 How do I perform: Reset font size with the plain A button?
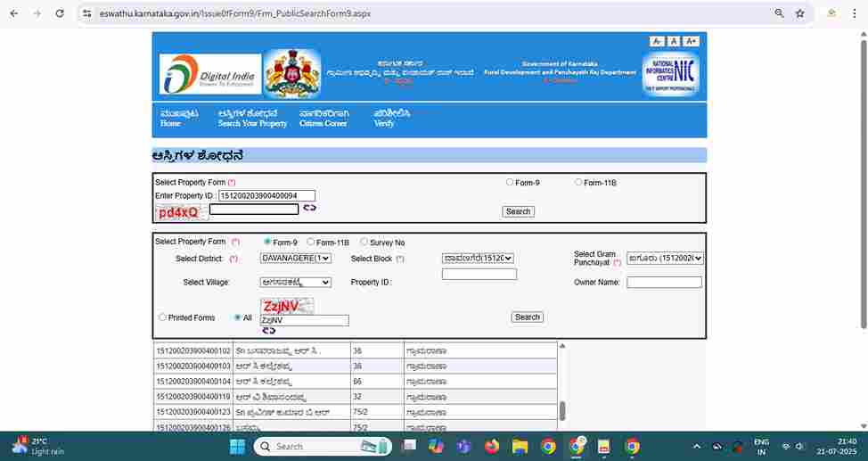tap(674, 42)
